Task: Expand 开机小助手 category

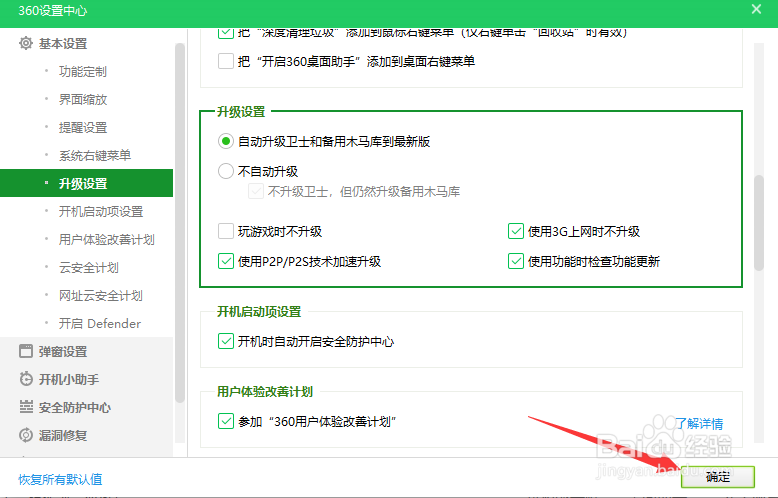Action: [68, 379]
